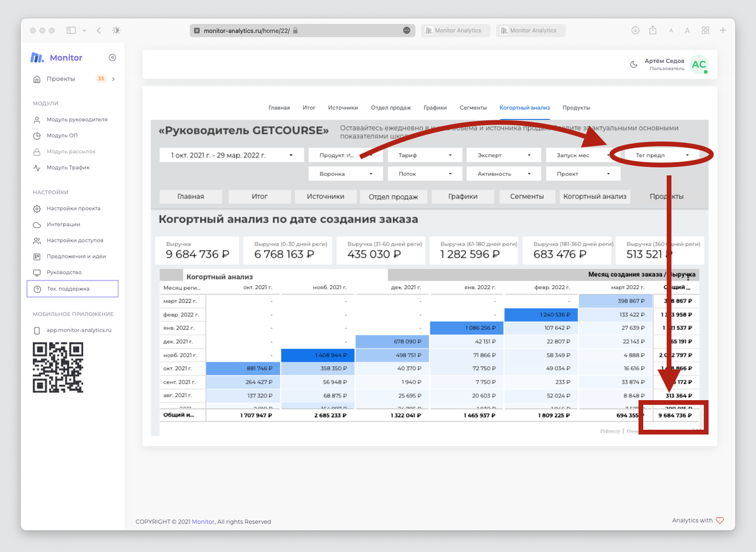Click the 33 badge next to Проекты

[101, 79]
